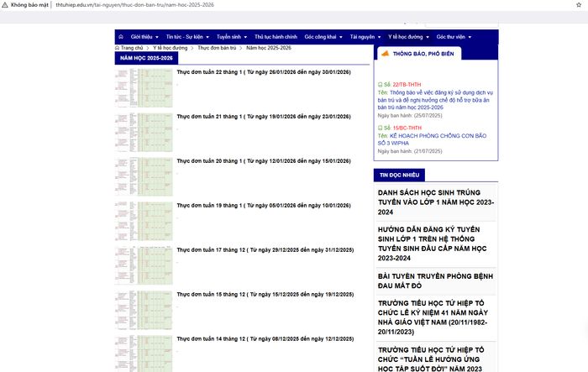Open Thực đơn tuần 17 tháng 12 link

(265, 249)
